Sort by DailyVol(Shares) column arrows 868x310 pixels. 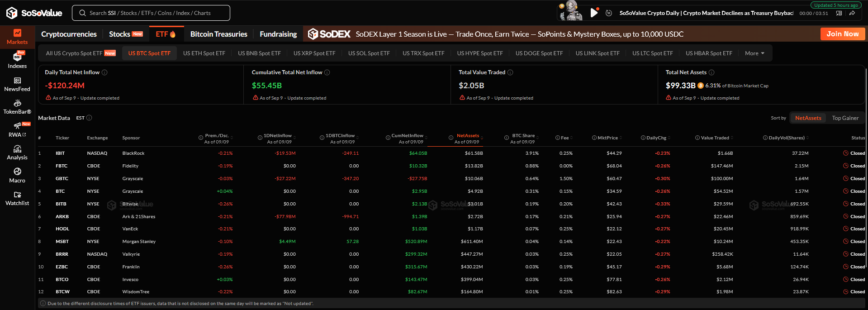807,138
